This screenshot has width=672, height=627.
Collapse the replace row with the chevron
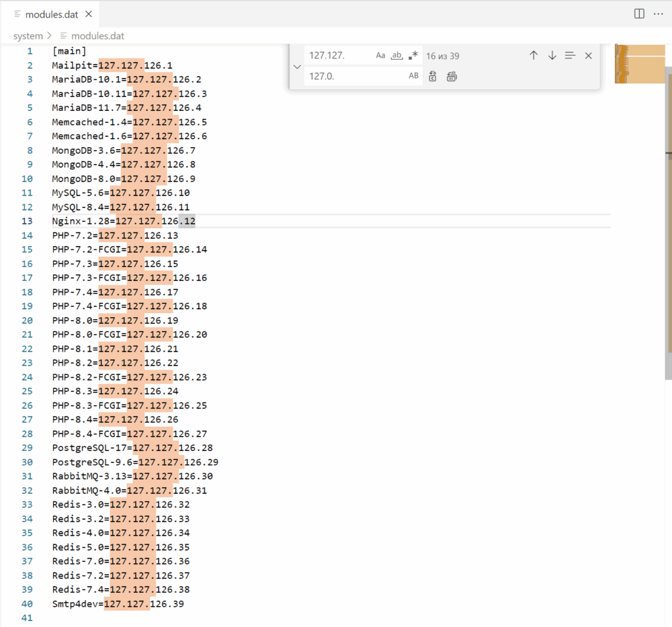(x=297, y=66)
